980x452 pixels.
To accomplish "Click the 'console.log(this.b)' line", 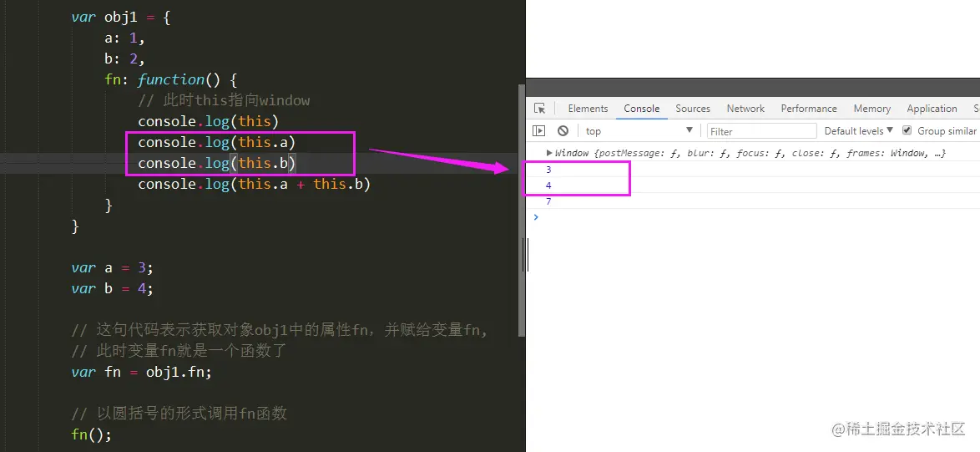I will [x=216, y=163].
